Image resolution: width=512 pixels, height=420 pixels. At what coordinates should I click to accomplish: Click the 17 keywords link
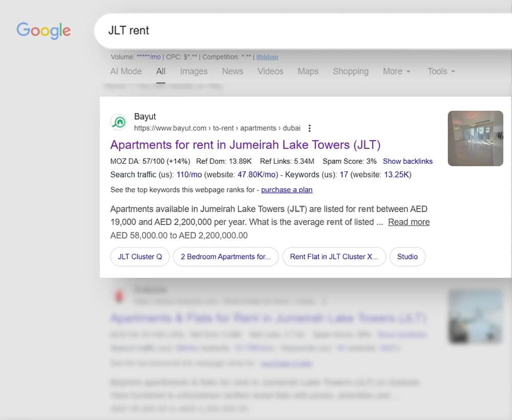344,174
